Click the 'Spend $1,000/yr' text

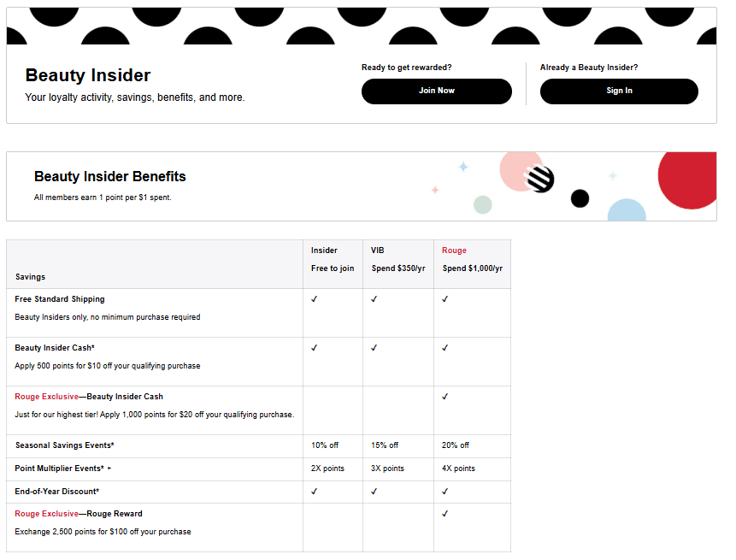472,268
